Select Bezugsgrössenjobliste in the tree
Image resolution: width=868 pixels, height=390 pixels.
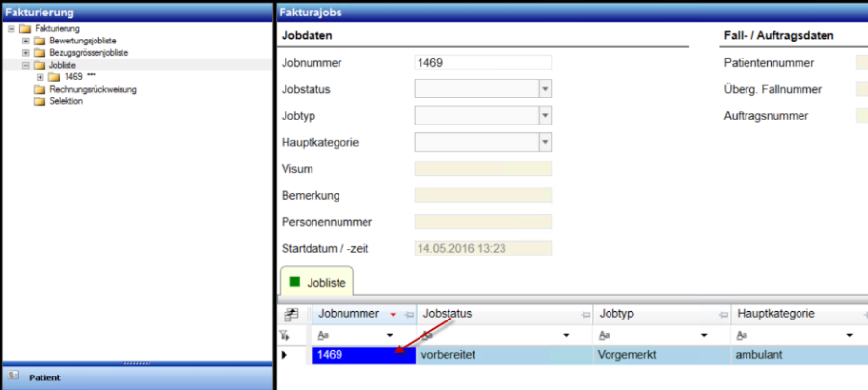pyautogui.click(x=89, y=53)
